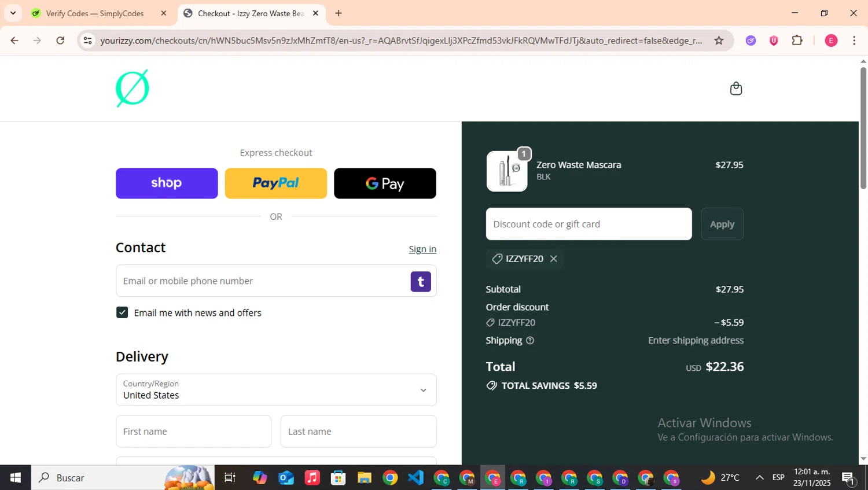
Task: Click the Apply discount button
Action: (x=722, y=224)
